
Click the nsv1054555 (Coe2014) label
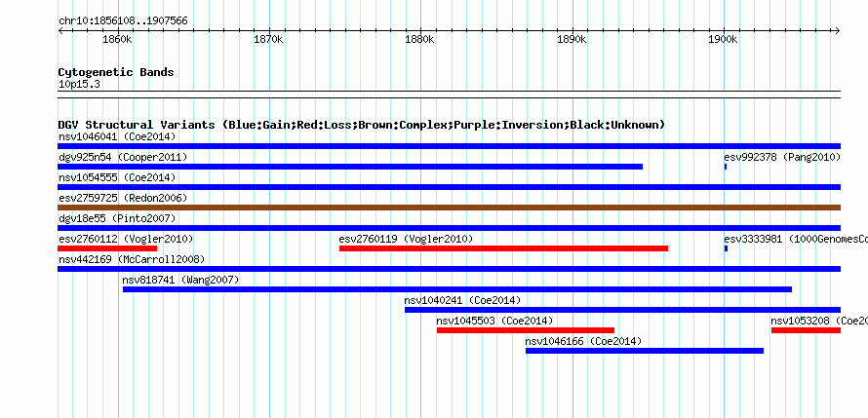point(117,177)
